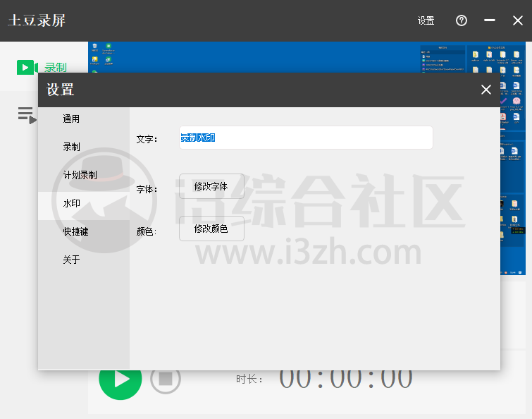This screenshot has height=419, width=532.
Task: Minimize the 土豆录屏 window
Action: (489, 20)
